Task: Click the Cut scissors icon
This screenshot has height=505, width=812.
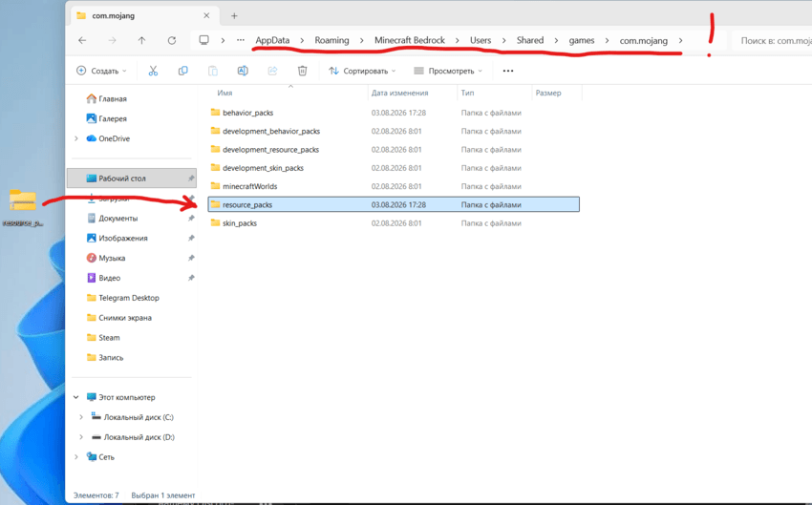Action: click(x=153, y=71)
